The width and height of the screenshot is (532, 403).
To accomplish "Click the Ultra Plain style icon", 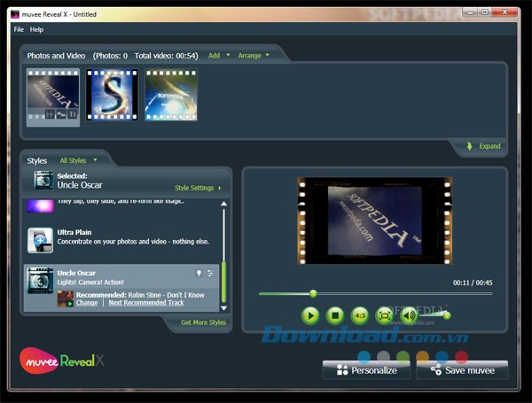I will (40, 239).
